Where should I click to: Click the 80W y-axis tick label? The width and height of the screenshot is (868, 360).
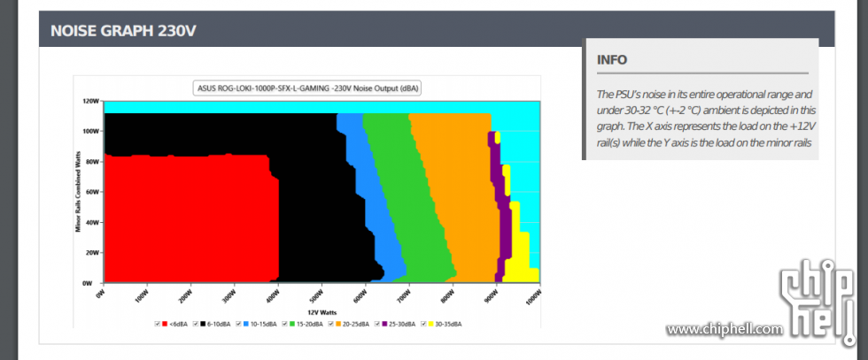click(x=93, y=162)
